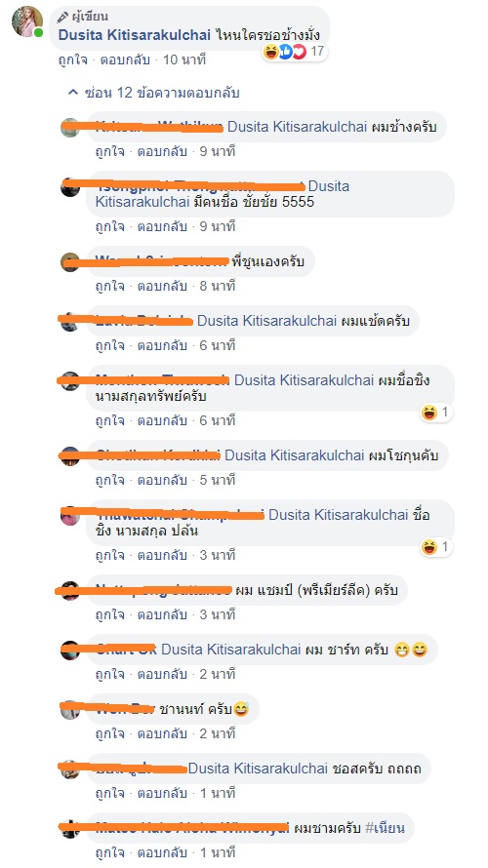
Task: Reply to the top comment by Dusita
Action: pos(125,60)
